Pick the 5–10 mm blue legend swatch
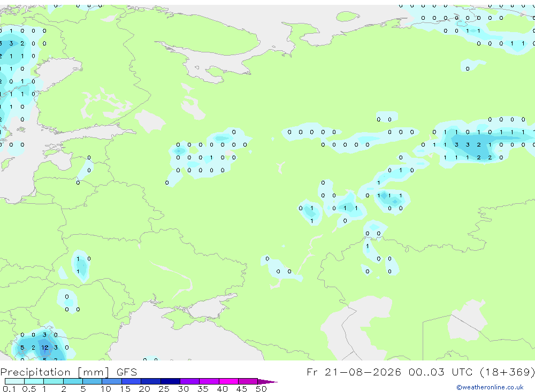This screenshot has width=535, height=392. [x=92, y=381]
